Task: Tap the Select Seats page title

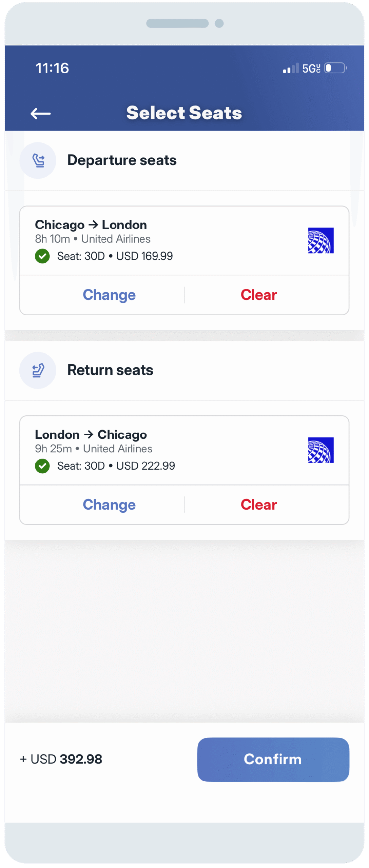Action: pos(184,113)
